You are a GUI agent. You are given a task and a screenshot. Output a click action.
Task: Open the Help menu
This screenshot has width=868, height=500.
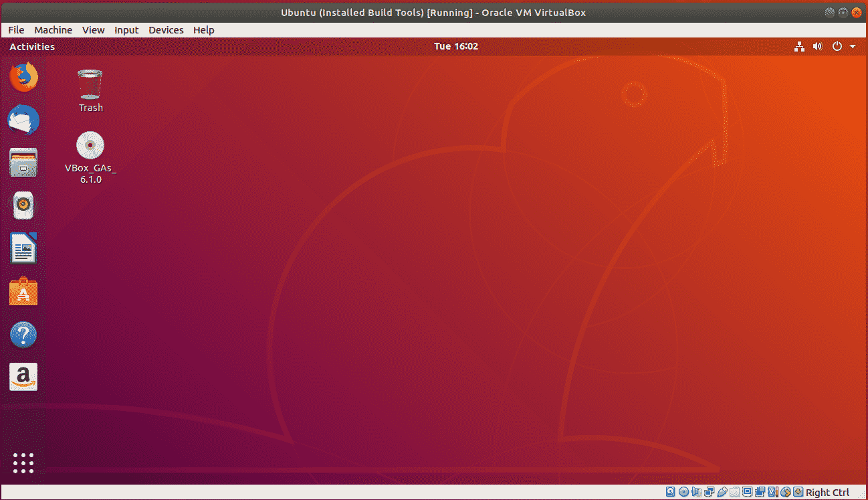[204, 29]
